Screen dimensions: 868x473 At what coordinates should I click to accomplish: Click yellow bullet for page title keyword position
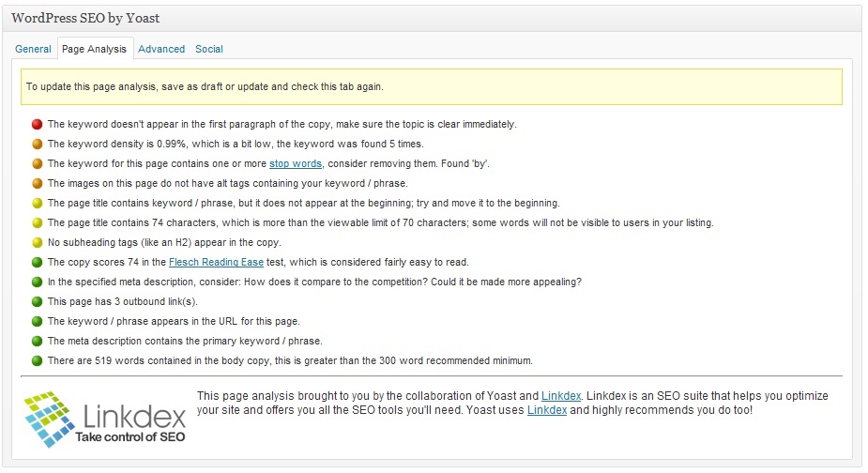(38, 204)
